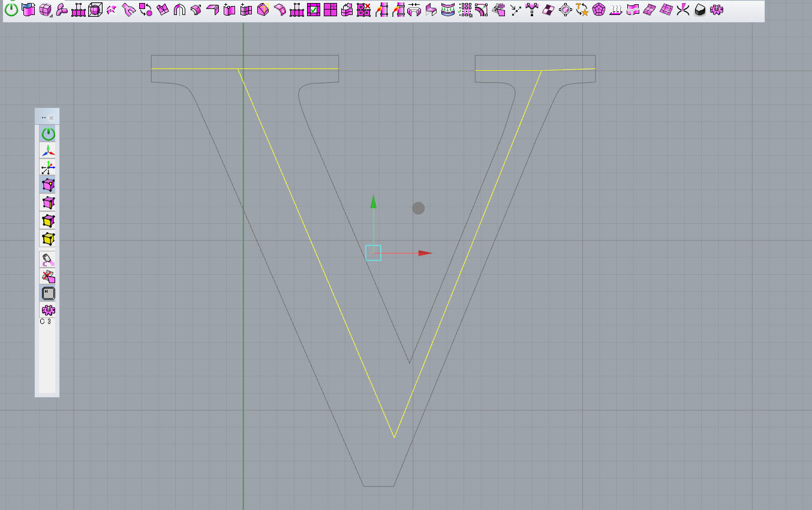This screenshot has height=510, width=812.
Task: Click the dotted diagonal line icon
Action: click(516, 11)
